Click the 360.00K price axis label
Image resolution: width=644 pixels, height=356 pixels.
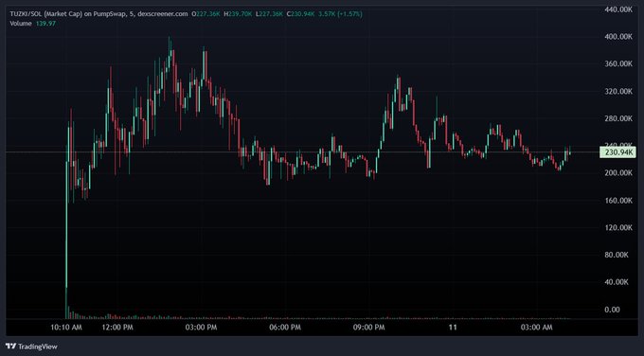pos(618,64)
